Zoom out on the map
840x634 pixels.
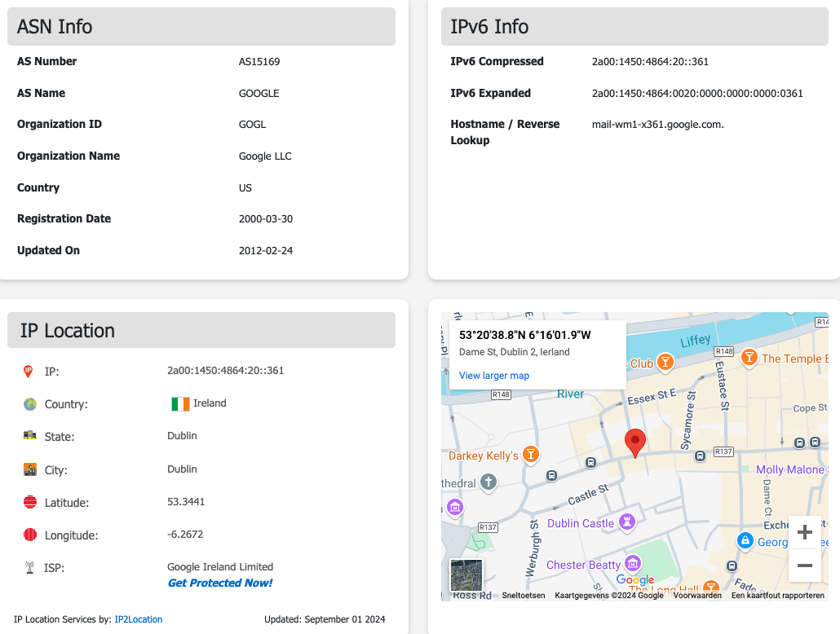804,565
